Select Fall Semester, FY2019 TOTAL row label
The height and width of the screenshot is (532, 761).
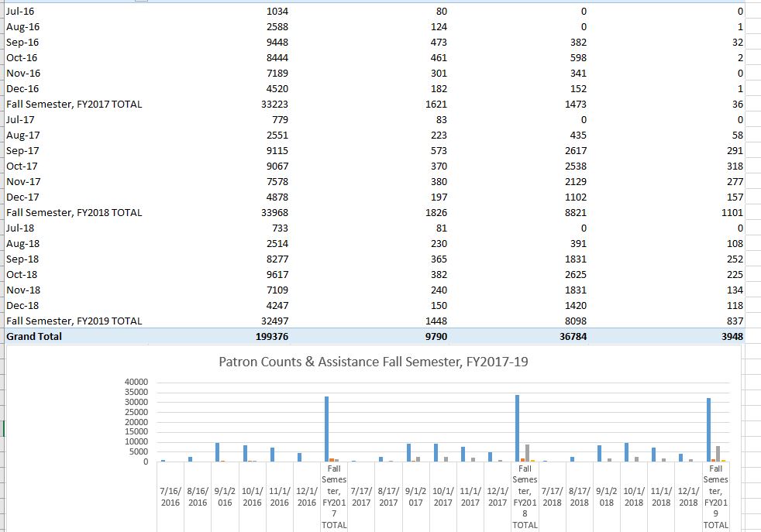pos(74,321)
